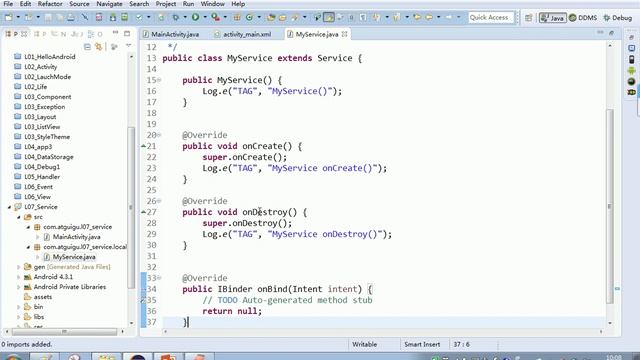Expand Android Private Libraries node
This screenshot has width=640, height=360.
coord(19,287)
